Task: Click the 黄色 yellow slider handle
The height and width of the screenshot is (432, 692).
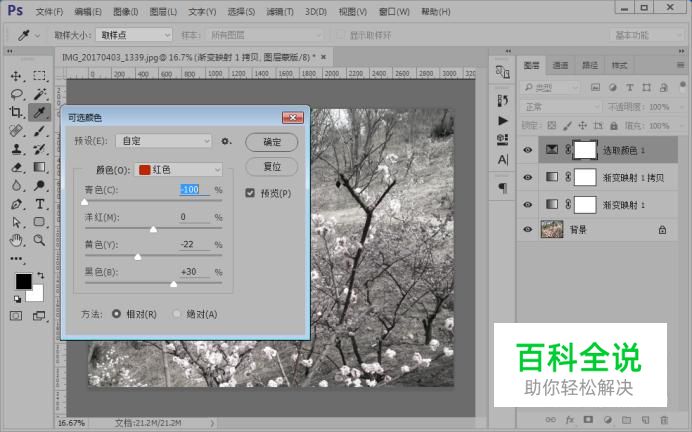Action: (137, 257)
